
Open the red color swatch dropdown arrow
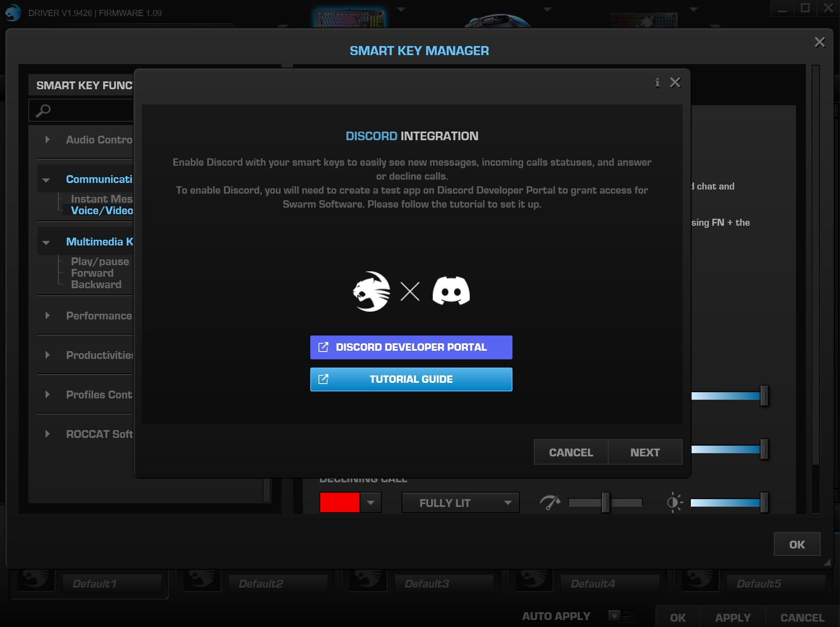(371, 502)
